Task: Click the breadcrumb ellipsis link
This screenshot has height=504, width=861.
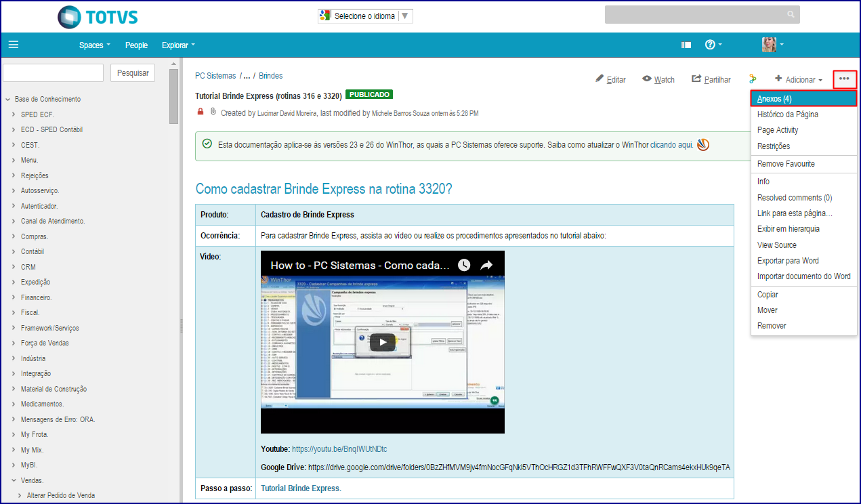Action: (247, 76)
